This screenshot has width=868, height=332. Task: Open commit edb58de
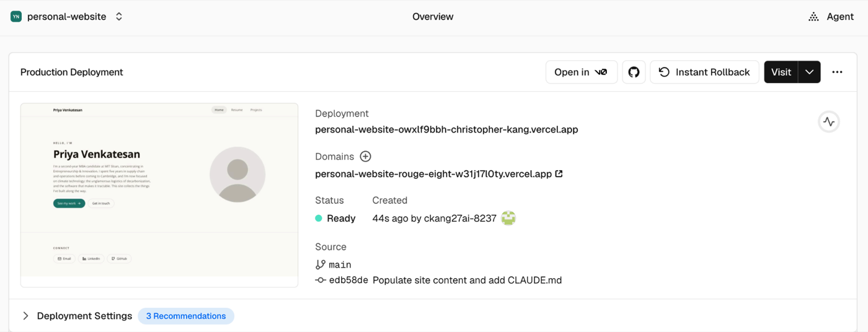coord(348,280)
